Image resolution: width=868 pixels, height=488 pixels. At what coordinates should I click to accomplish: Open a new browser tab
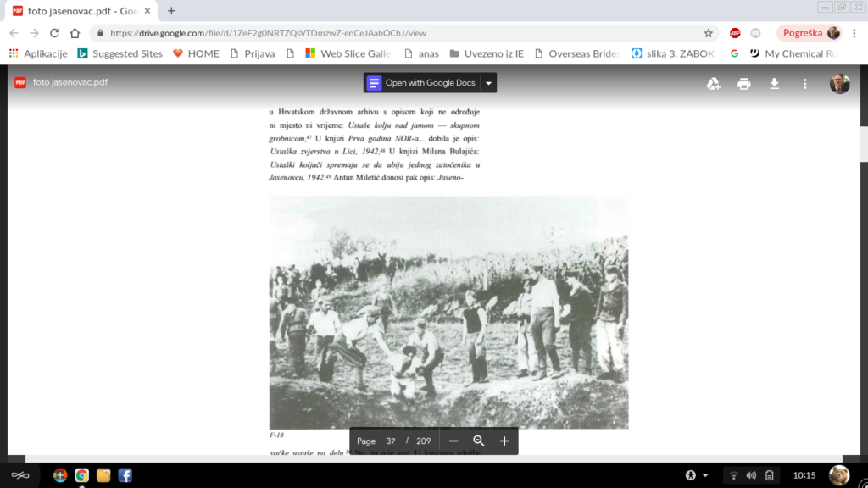tap(171, 11)
